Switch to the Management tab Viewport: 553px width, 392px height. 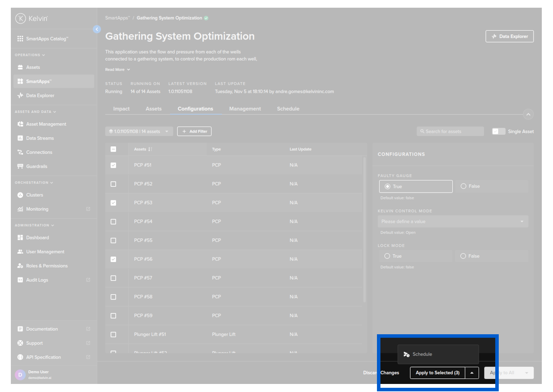245,109
